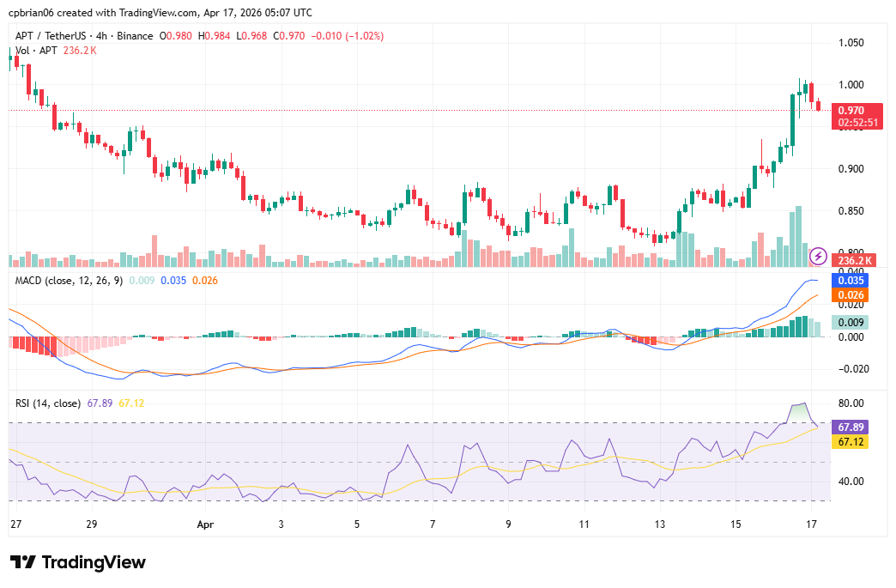The height and width of the screenshot is (588, 896).
Task: Open the RSI (14, close) indicator legend
Action: click(x=48, y=403)
